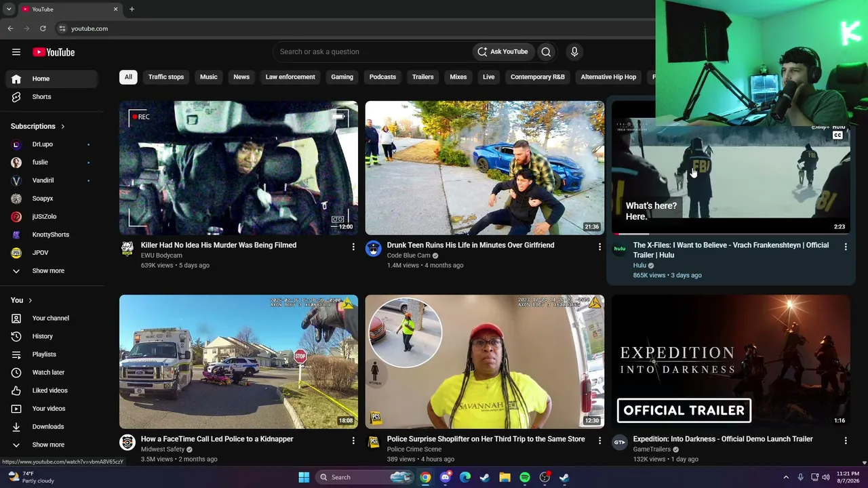
Task: Select the Live filter chip
Action: pos(489,77)
